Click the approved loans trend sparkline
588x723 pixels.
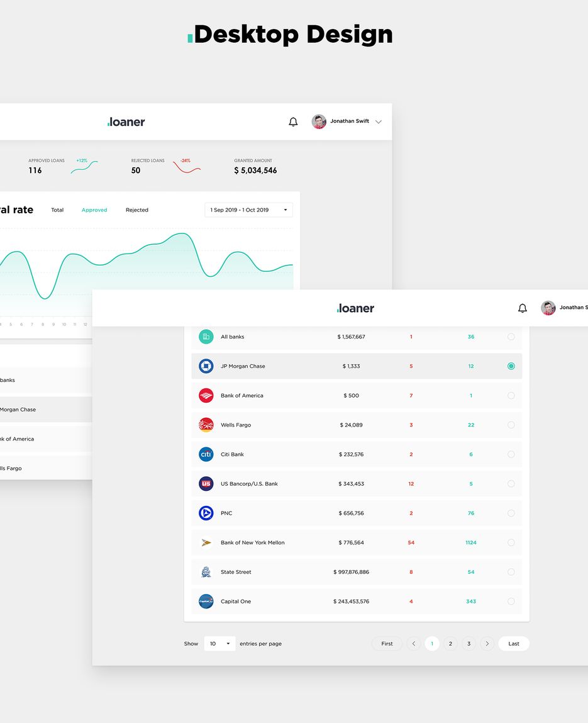84,167
